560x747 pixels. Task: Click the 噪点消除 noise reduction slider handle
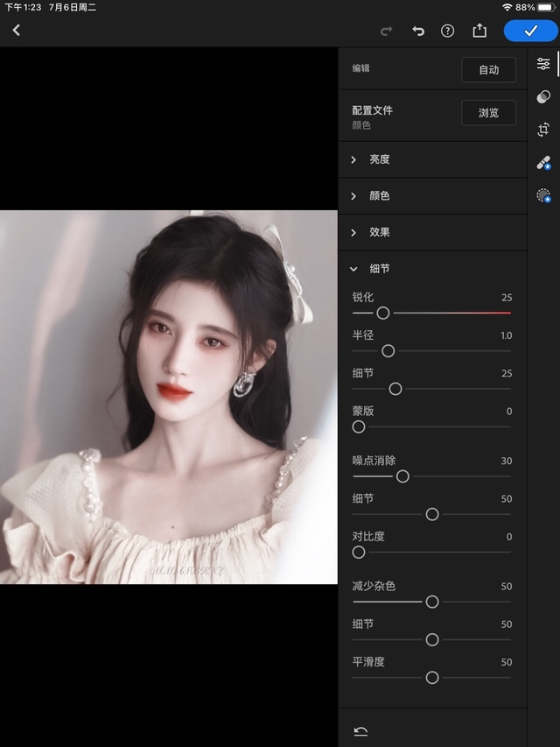pyautogui.click(x=402, y=476)
